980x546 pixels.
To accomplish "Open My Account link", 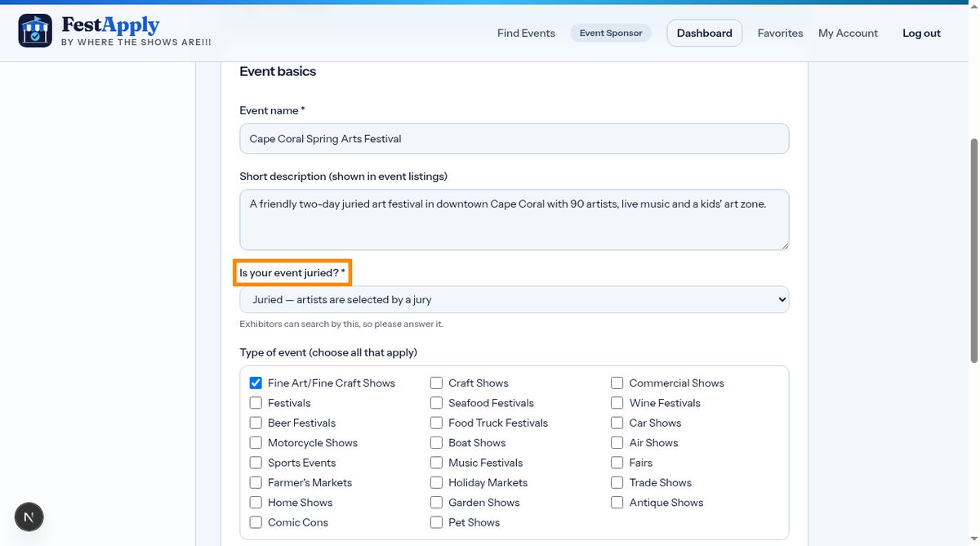I will pyautogui.click(x=848, y=33).
